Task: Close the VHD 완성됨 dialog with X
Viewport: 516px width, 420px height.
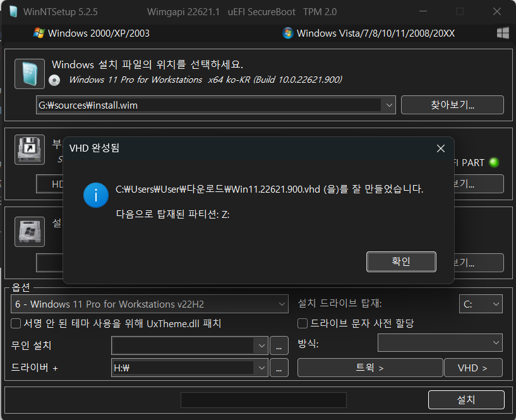Action: (x=441, y=148)
